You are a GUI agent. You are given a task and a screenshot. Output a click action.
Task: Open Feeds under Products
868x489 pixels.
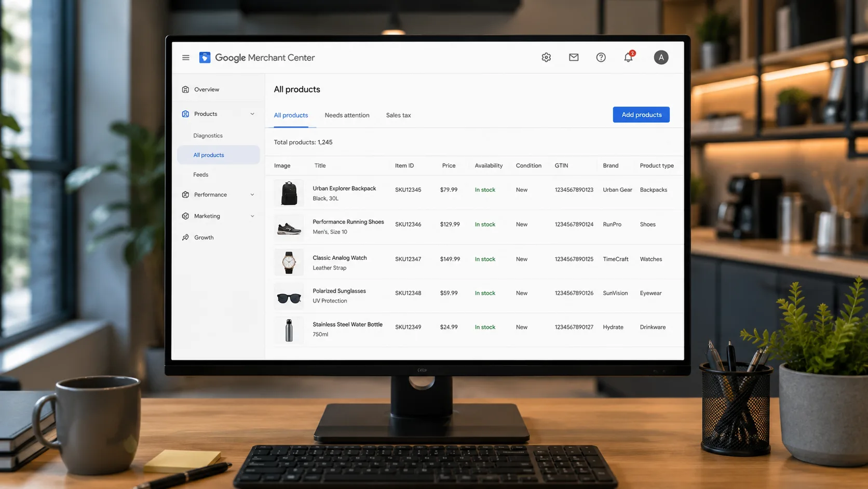click(200, 175)
